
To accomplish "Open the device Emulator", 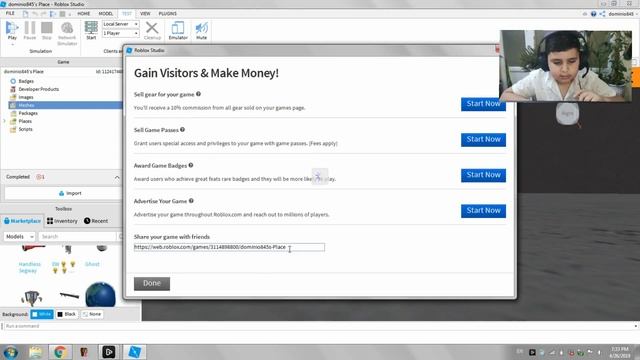I will [x=178, y=31].
